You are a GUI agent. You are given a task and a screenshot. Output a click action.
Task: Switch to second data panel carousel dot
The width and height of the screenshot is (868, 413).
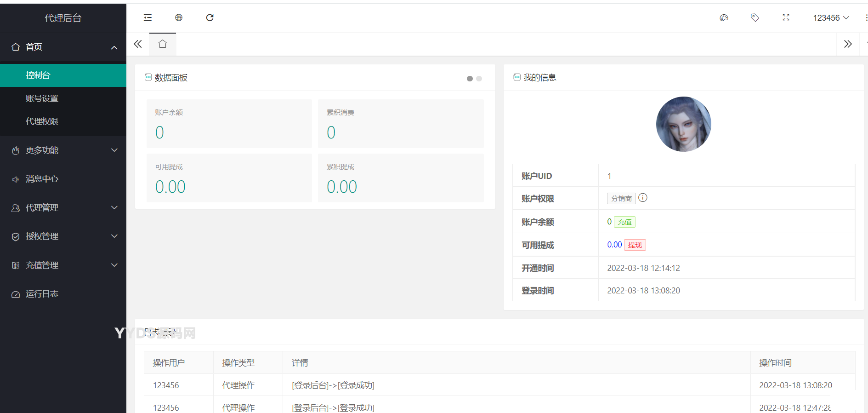479,79
